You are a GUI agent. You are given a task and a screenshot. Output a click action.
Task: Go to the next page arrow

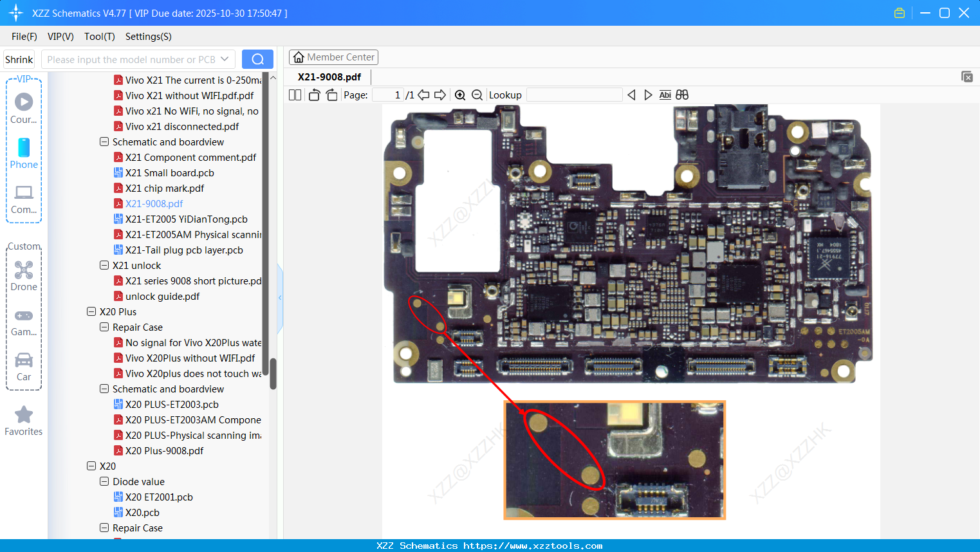point(440,95)
